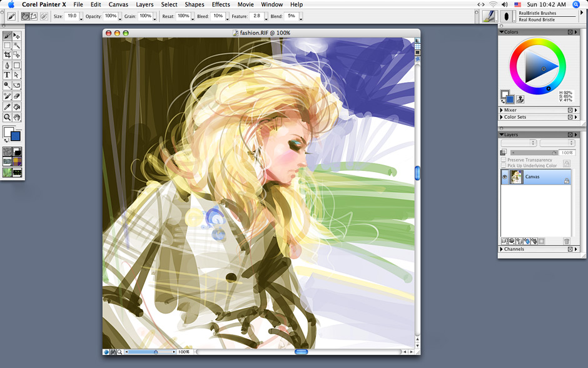The height and width of the screenshot is (368, 588).
Task: Open the Weave selector in the toolbox
Action: click(18, 161)
